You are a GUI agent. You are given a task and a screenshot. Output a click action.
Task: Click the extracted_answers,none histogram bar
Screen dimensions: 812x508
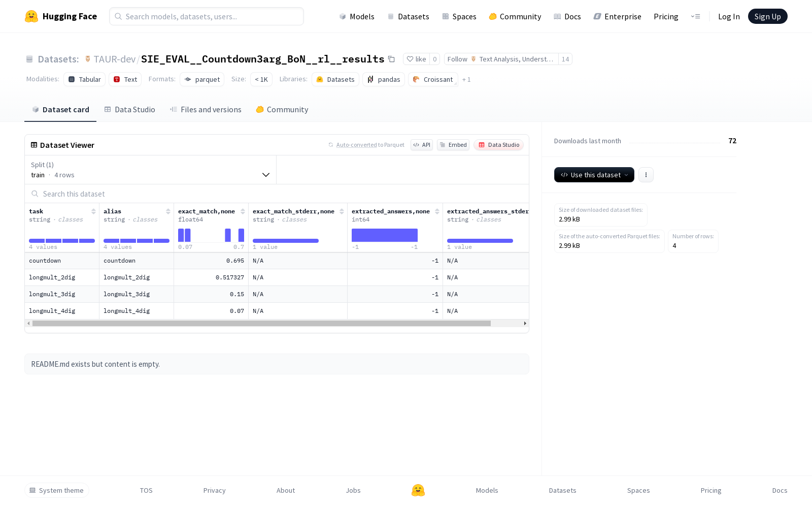click(x=385, y=235)
